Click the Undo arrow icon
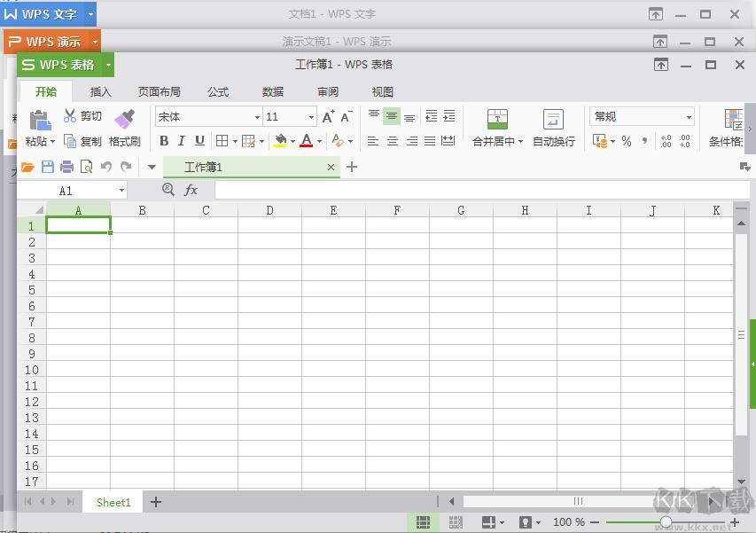Screen dimensions: 756x533 click(105, 166)
